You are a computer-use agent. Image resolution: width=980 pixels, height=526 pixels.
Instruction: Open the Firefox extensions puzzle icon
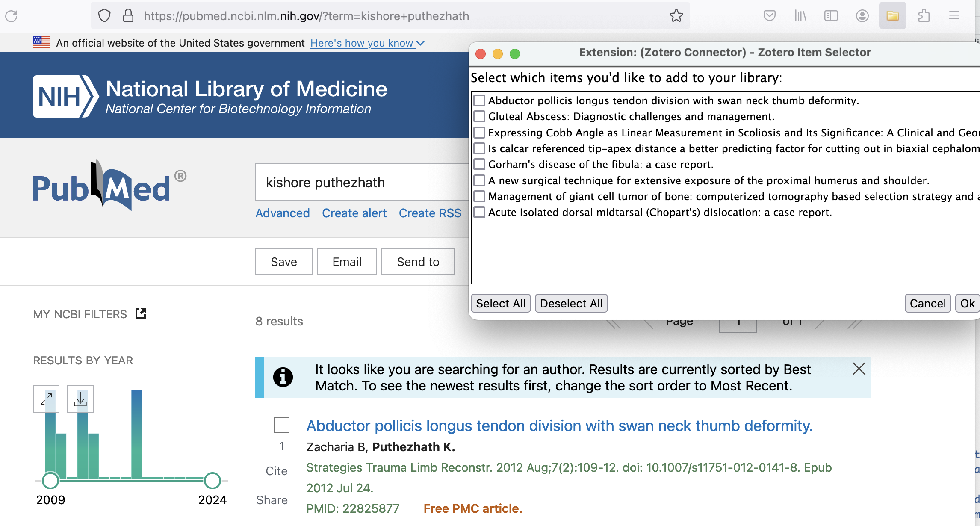click(x=924, y=16)
